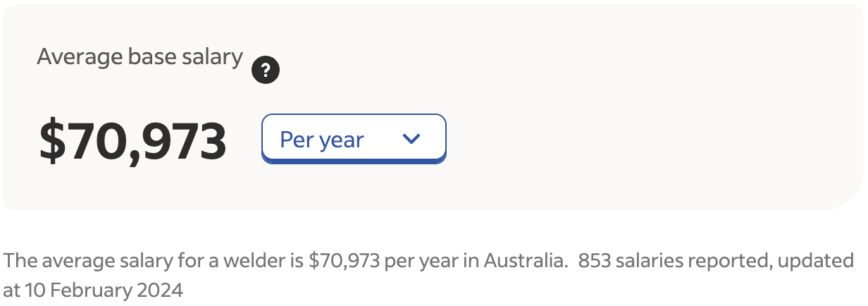Viewport: 868px width, 306px height.
Task: Click the chevron arrow in Per year selector
Action: point(411,139)
